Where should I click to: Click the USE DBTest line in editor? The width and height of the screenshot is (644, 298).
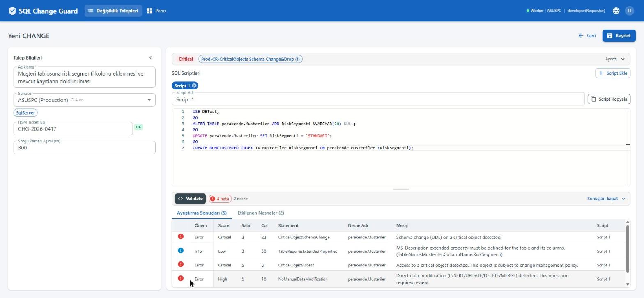206,112
